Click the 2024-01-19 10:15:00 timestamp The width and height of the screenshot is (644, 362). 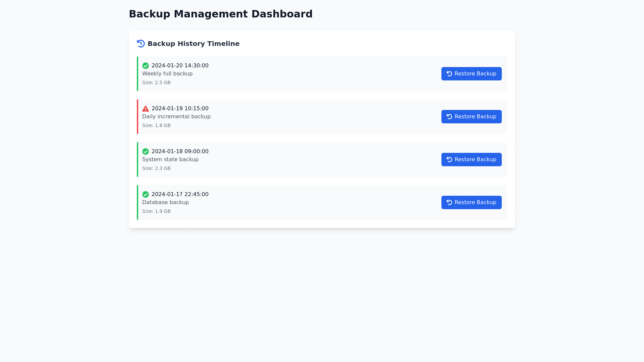tap(180, 109)
